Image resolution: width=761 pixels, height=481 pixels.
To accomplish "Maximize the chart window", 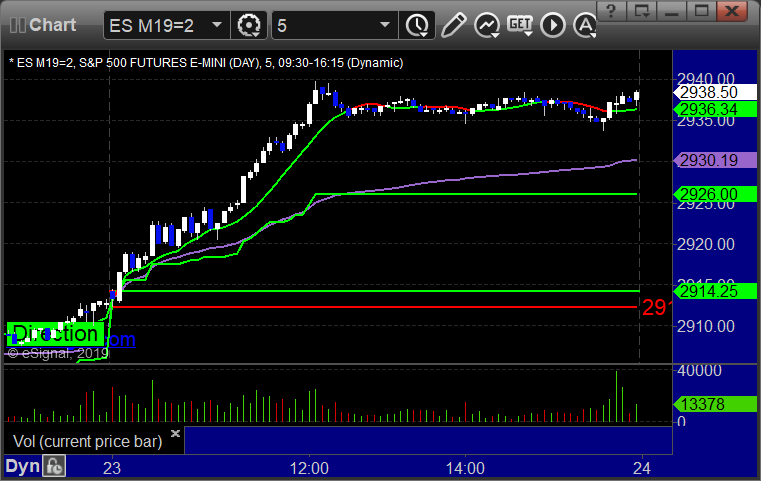I will tap(701, 11).
